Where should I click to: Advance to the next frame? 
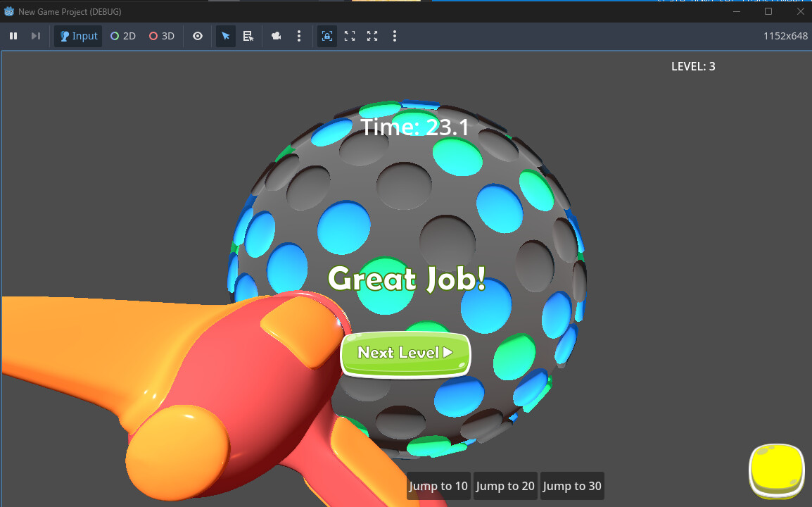36,36
